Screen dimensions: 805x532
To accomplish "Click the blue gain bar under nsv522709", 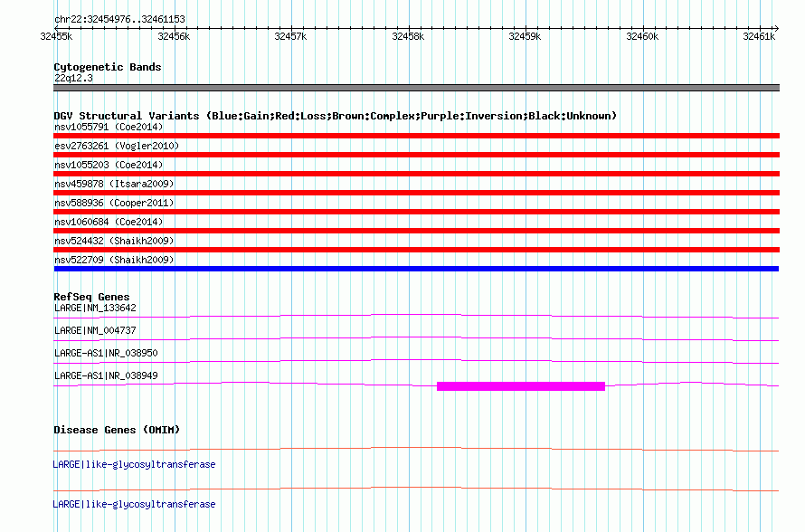I will tap(416, 269).
